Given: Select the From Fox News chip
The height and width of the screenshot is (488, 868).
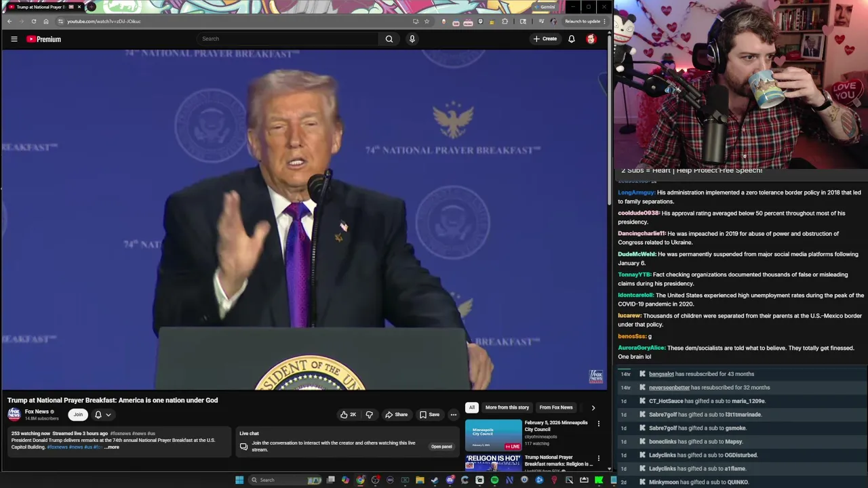Looking at the screenshot, I should point(556,407).
